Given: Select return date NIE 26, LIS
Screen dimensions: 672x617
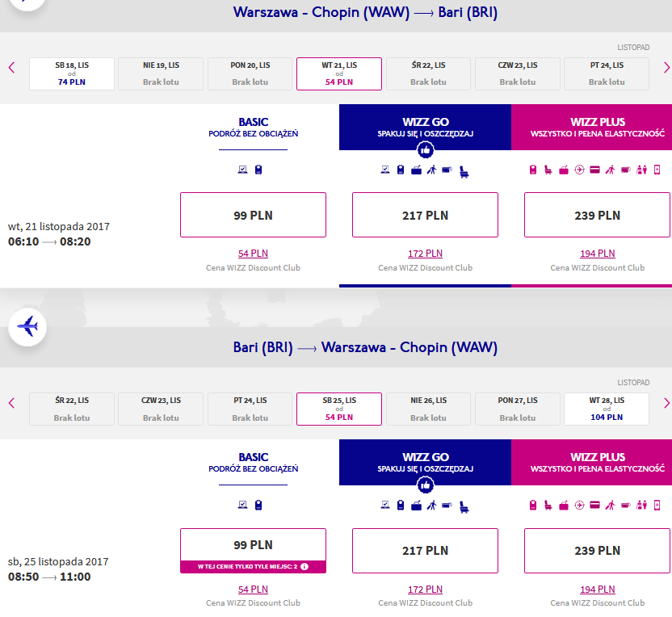Looking at the screenshot, I should click(428, 409).
